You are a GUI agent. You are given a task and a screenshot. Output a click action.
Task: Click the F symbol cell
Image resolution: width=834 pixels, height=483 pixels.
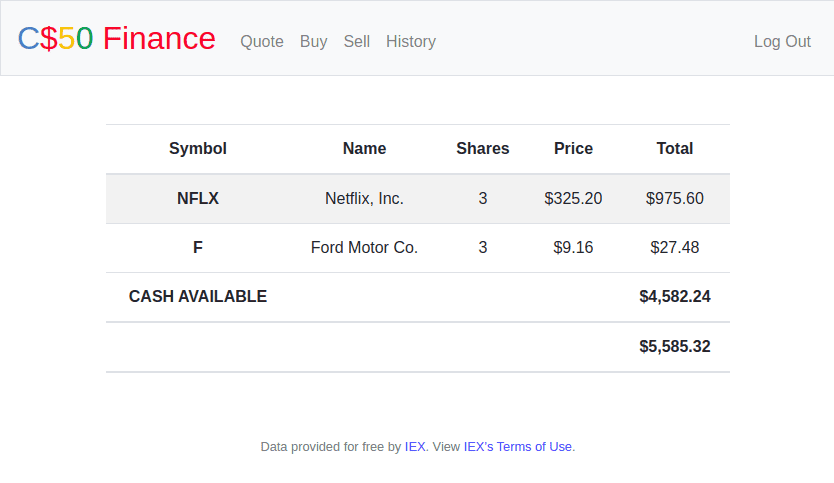click(x=198, y=247)
